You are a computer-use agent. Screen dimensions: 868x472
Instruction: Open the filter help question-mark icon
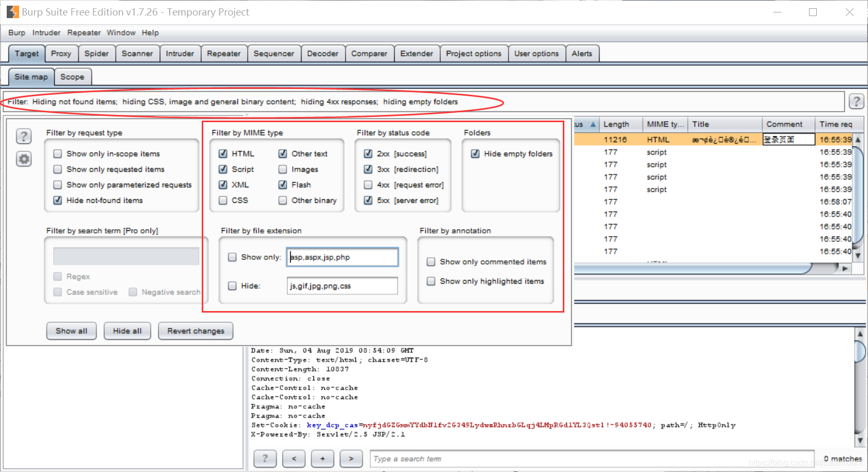pos(24,137)
